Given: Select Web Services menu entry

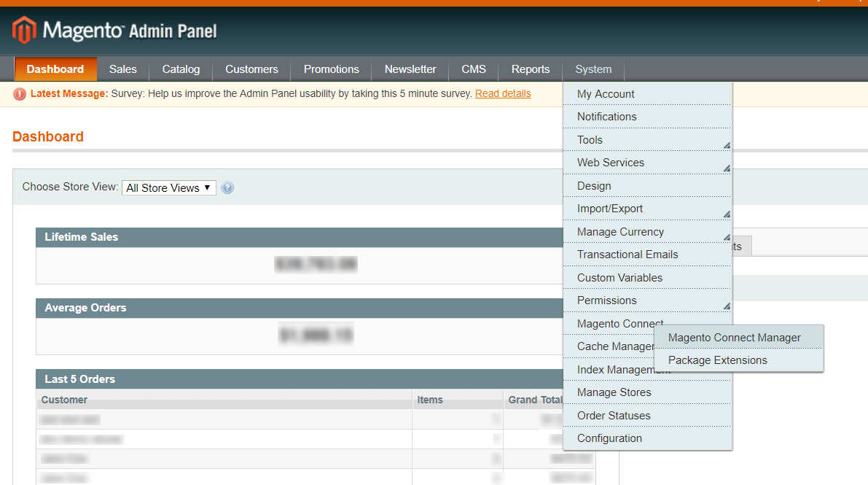Looking at the screenshot, I should point(647,163).
